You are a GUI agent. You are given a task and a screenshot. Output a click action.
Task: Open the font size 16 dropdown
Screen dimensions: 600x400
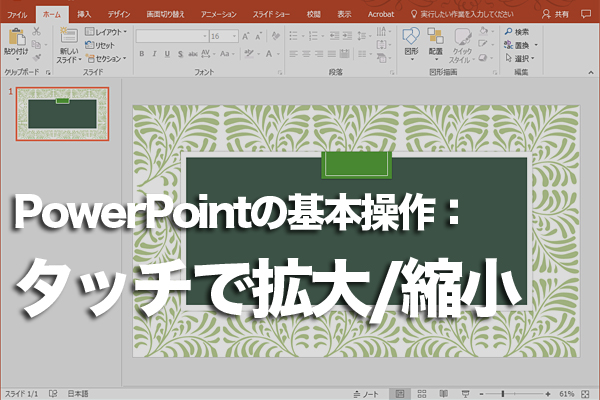[235, 36]
